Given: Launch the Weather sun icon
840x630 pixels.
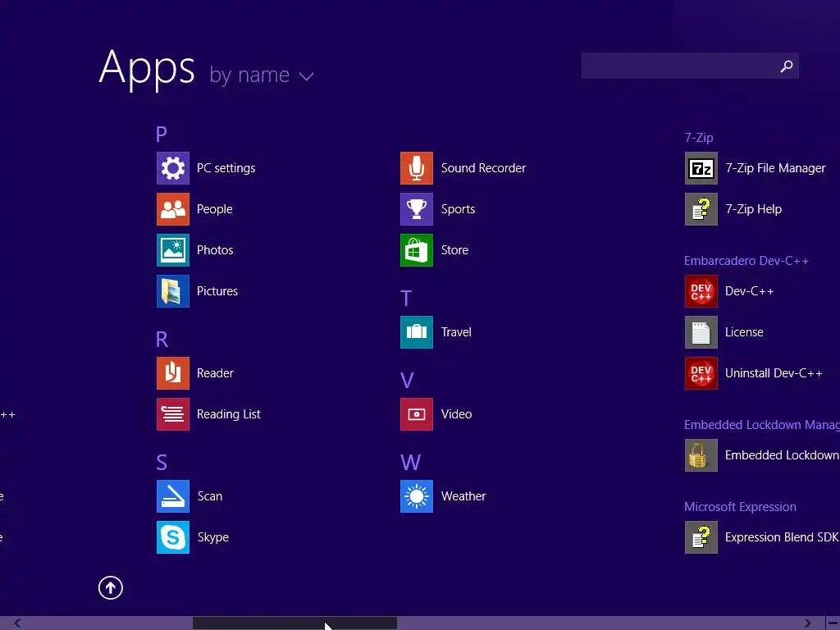Looking at the screenshot, I should pos(416,496).
